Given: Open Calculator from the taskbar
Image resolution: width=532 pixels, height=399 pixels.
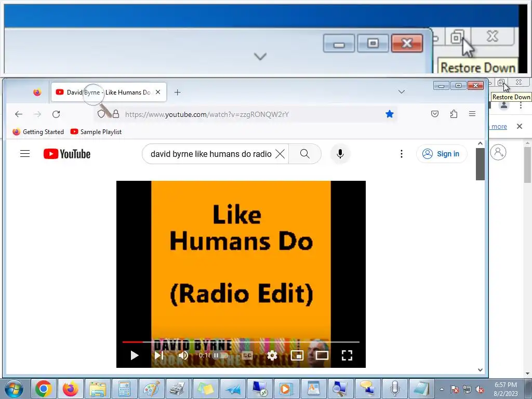Looking at the screenshot, I should click(x=124, y=389).
